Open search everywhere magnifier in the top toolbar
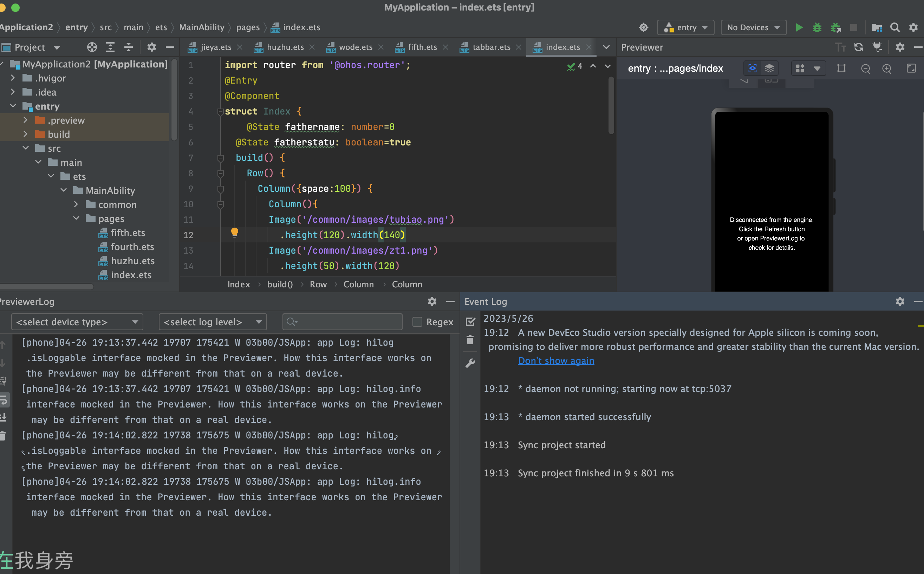Image resolution: width=924 pixels, height=574 pixels. pos(895,27)
